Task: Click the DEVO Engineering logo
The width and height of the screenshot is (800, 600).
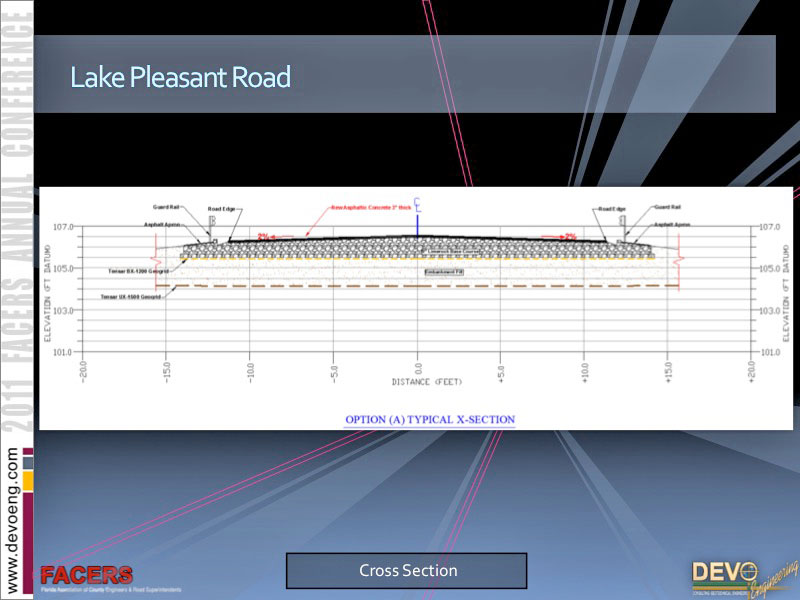Action: [x=738, y=575]
